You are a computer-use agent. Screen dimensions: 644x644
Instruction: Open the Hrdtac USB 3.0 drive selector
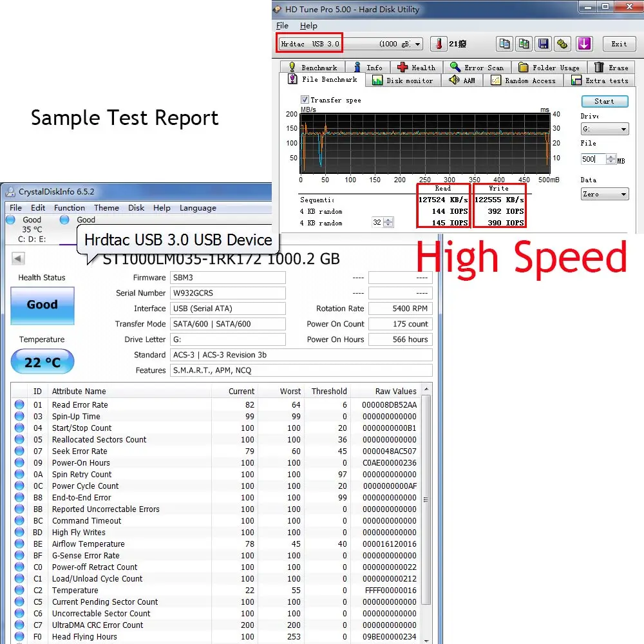pos(350,44)
